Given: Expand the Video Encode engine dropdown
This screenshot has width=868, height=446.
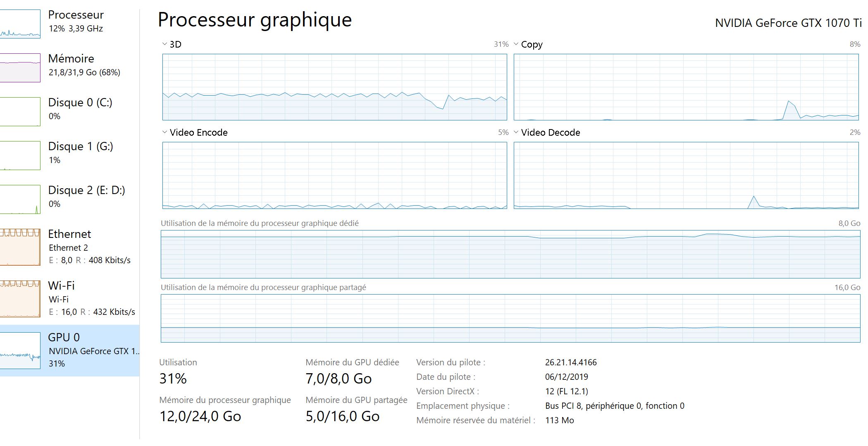Looking at the screenshot, I should pyautogui.click(x=165, y=132).
